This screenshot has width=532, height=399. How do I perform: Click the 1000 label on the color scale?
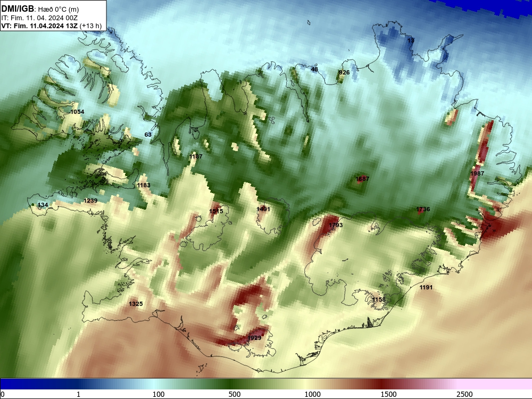click(x=312, y=394)
